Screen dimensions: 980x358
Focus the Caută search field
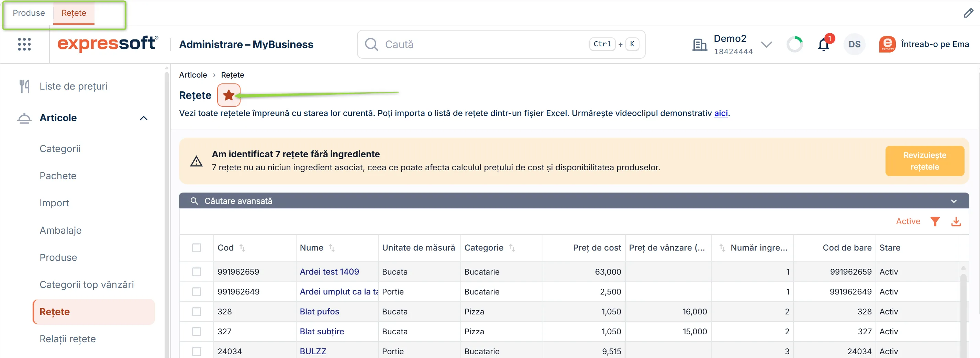point(501,45)
